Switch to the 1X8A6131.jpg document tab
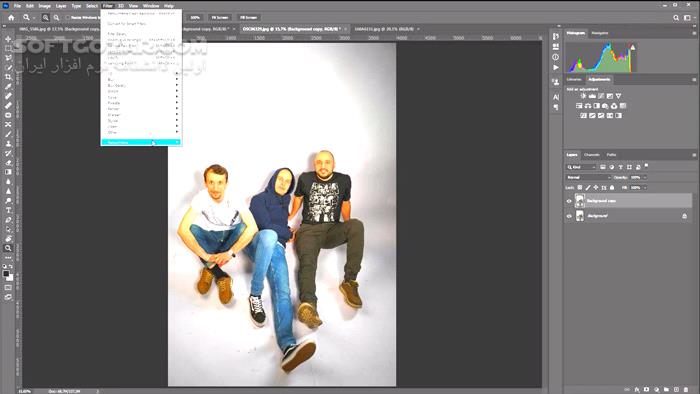The image size is (700, 394). (x=384, y=29)
